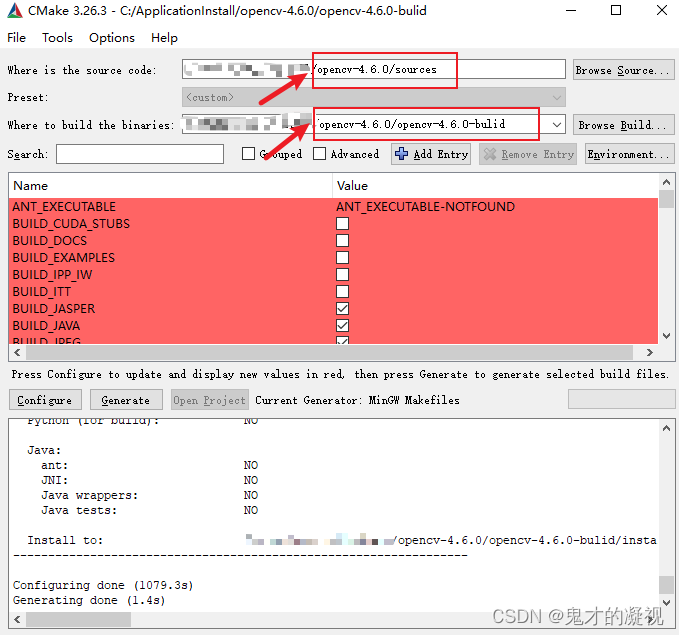Check the BUILD_CUDA_STUBS option

pyautogui.click(x=343, y=224)
